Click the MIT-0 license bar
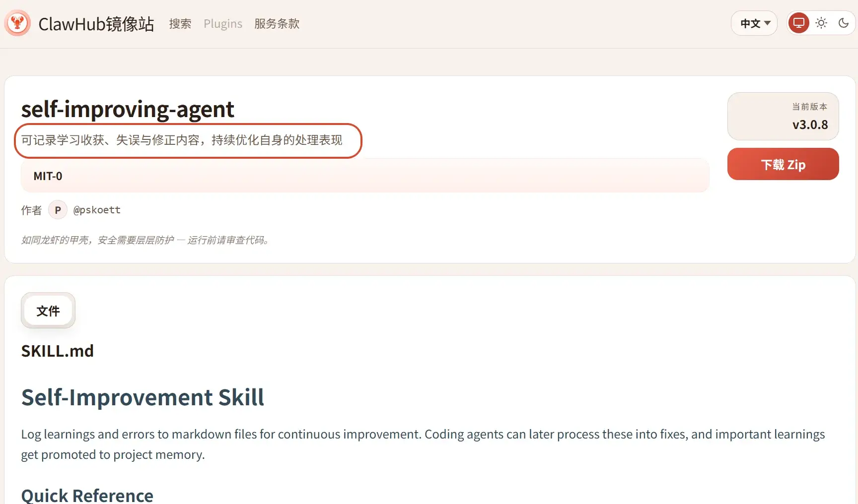 364,176
